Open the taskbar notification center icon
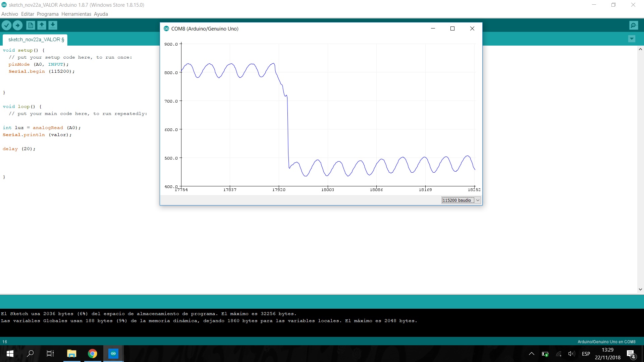The image size is (644, 362). point(631,354)
